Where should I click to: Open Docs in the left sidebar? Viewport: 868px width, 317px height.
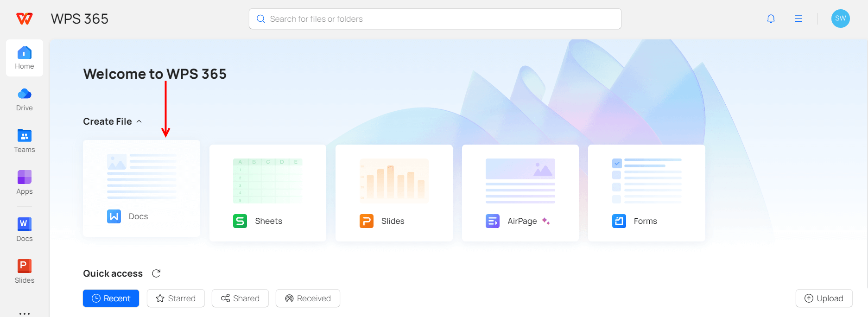click(25, 230)
